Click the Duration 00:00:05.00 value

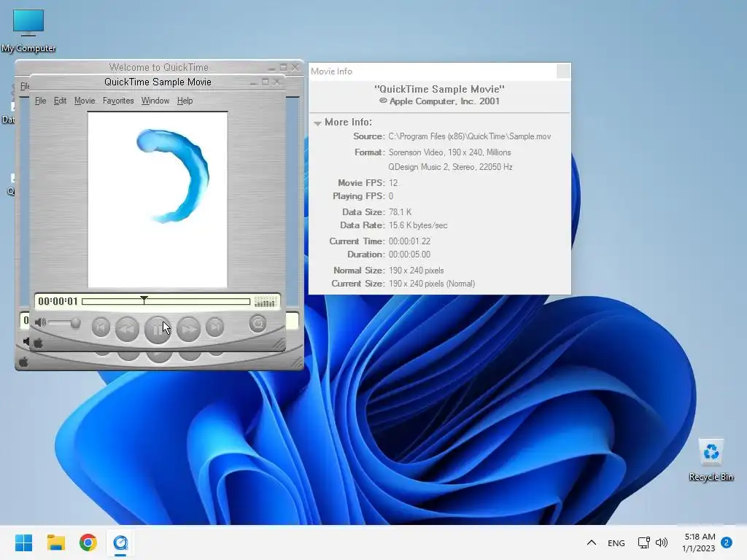409,254
